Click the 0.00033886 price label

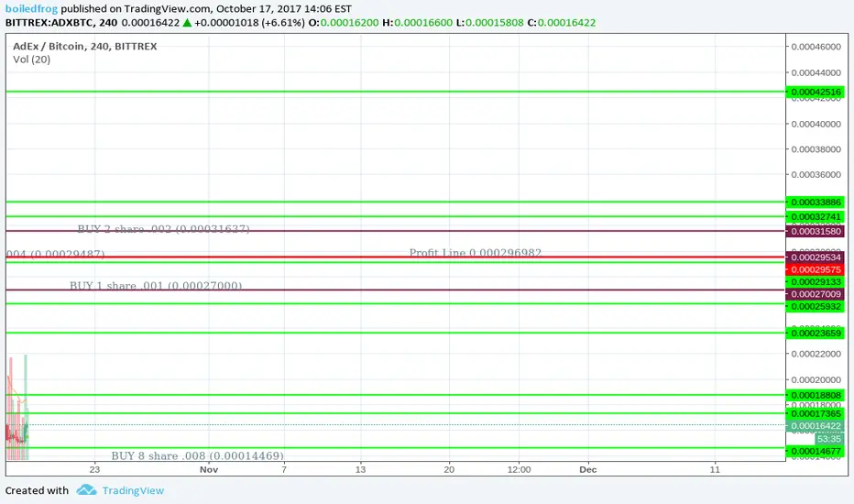[x=816, y=203]
